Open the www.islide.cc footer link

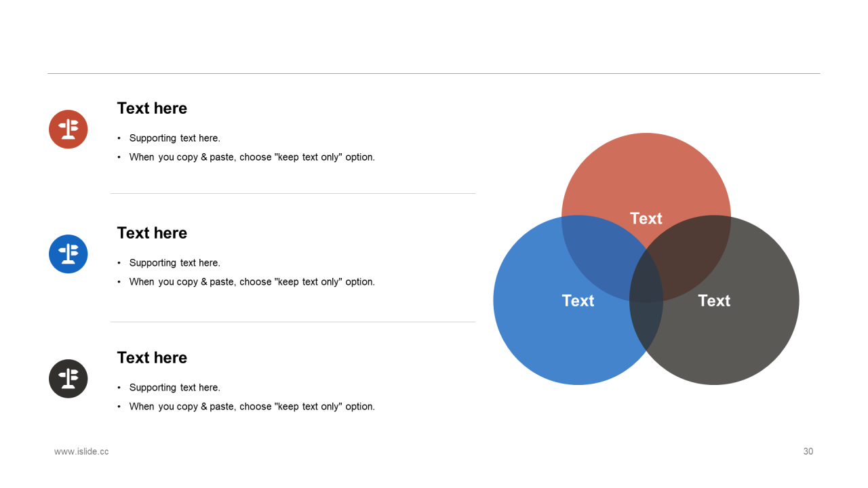[81, 451]
